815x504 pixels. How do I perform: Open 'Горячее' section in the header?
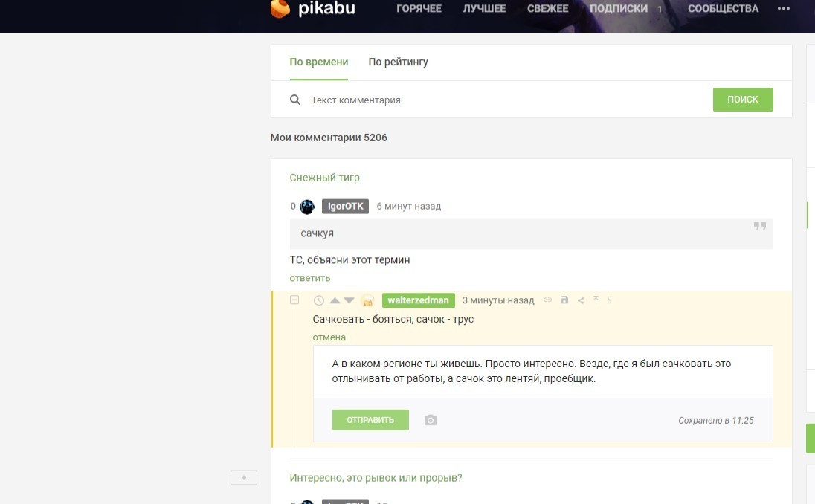tap(419, 9)
